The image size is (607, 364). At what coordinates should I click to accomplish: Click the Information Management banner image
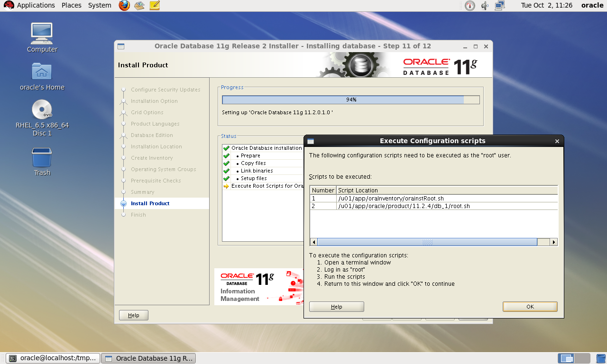coord(259,287)
